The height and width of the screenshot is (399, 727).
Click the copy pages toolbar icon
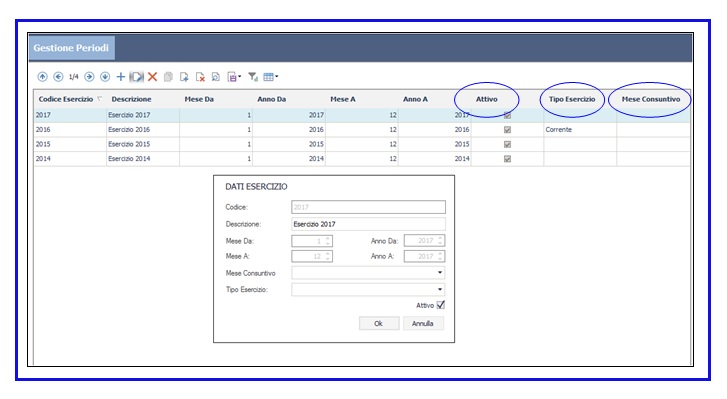[x=168, y=77]
